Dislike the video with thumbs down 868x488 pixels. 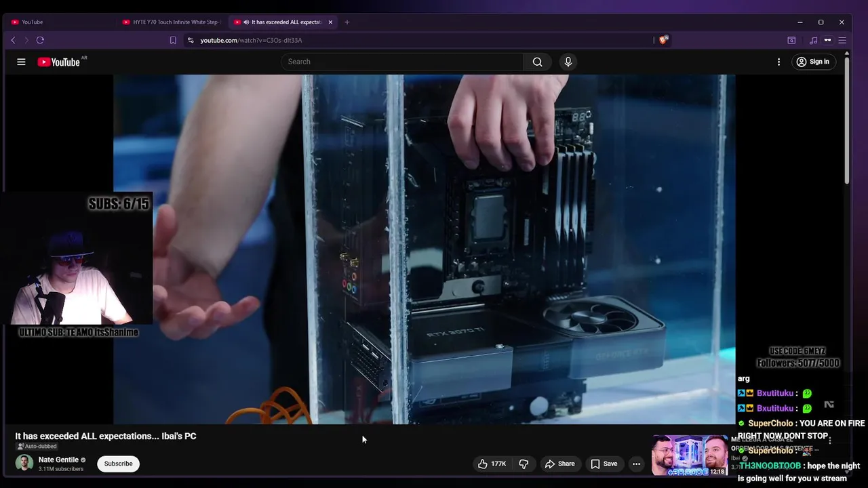coord(524,464)
